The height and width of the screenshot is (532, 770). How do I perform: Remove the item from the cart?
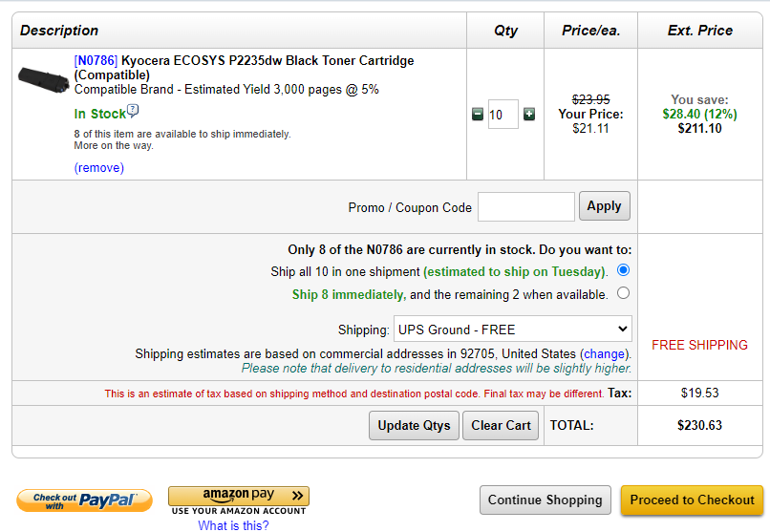98,168
